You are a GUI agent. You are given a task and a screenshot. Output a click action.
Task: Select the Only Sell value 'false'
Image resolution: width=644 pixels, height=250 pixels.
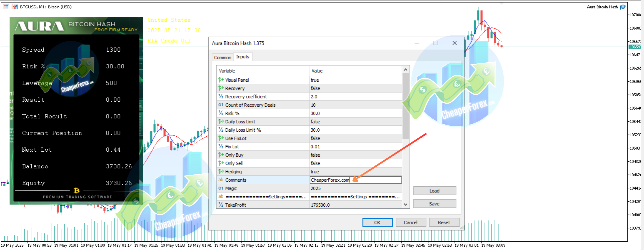click(x=315, y=163)
